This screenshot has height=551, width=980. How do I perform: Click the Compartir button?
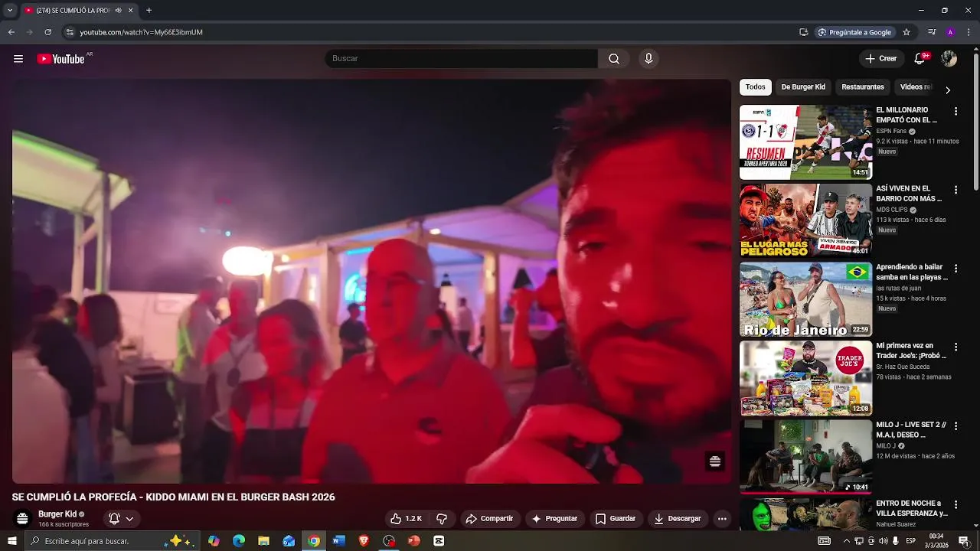point(489,519)
